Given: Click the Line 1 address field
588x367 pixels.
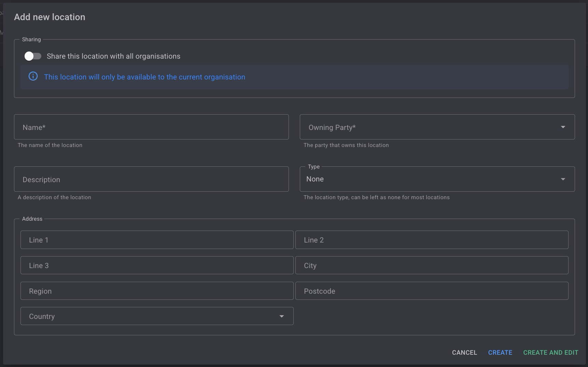Looking at the screenshot, I should [x=157, y=240].
